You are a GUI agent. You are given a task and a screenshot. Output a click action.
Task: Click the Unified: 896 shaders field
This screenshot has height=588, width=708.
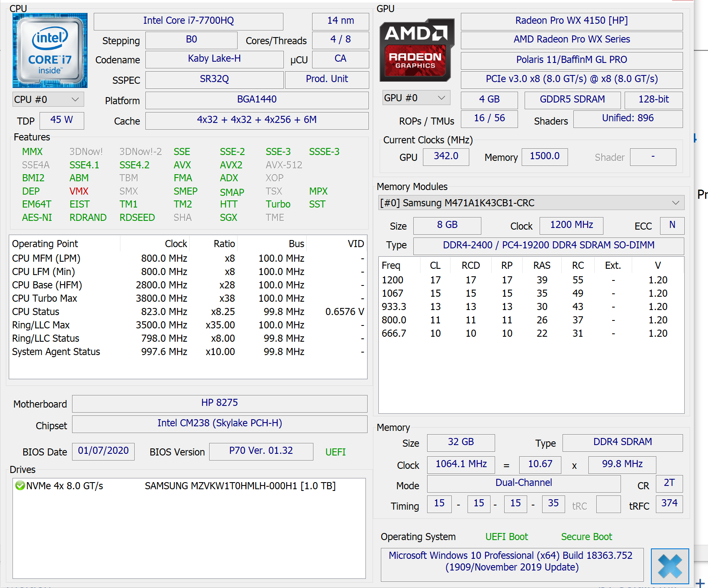[x=628, y=118]
